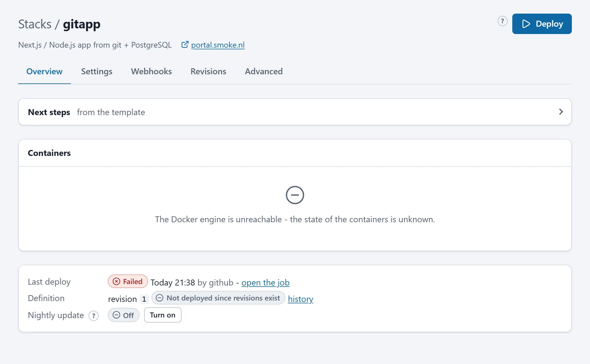Click the Docker unreachable circle-minus icon
Image resolution: width=590 pixels, height=364 pixels.
(x=295, y=195)
